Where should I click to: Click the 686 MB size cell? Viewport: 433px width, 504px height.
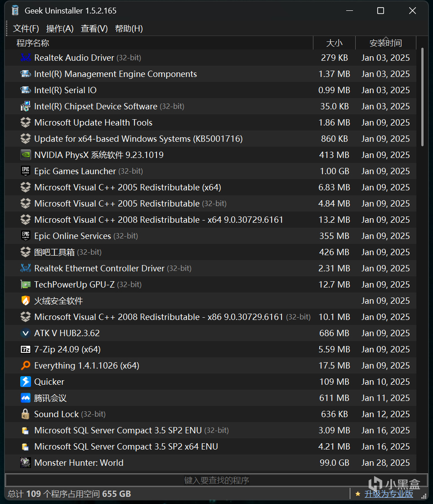pyautogui.click(x=335, y=333)
